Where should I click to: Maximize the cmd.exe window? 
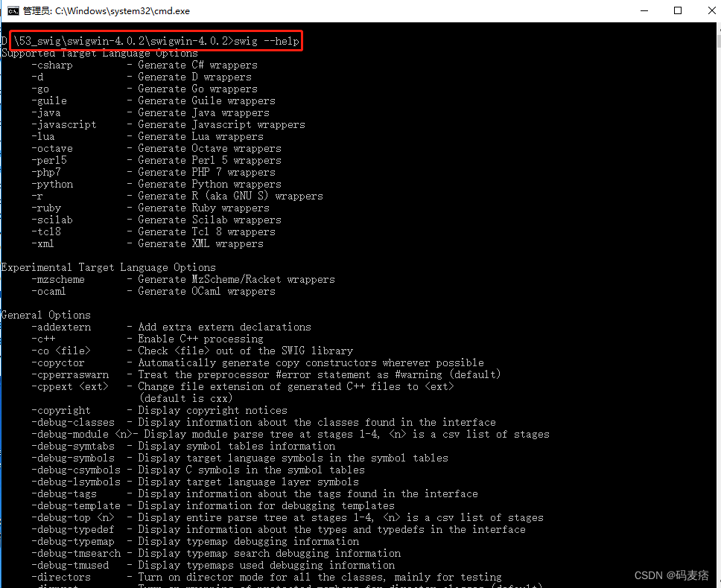678,10
